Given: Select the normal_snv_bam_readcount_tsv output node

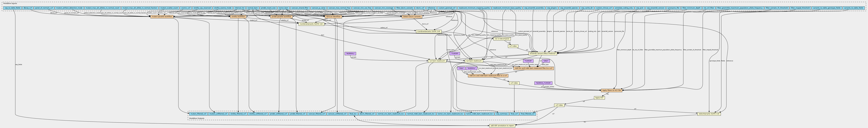Looking at the screenshot, I should 391,114.
